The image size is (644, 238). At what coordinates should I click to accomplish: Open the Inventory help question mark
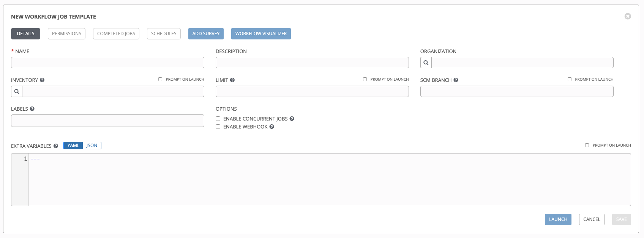[x=42, y=80]
